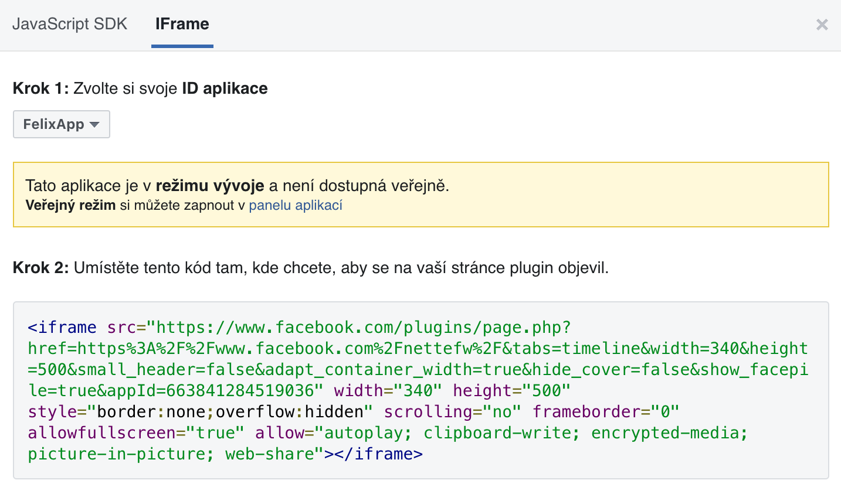Click 'allowfullscreen="true"' in the code
Viewport: 841px width, 504px height.
[x=136, y=433]
